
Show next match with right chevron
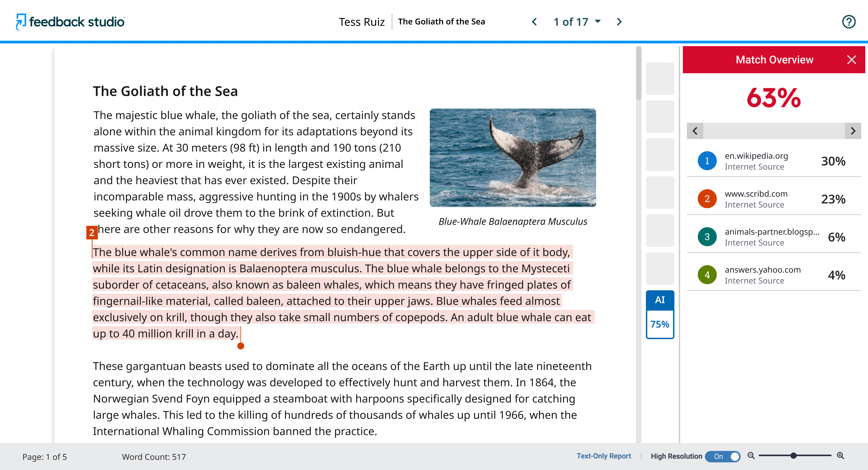pos(853,131)
